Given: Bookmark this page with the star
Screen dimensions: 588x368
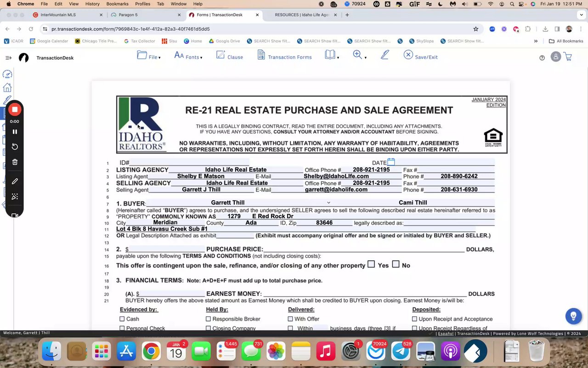Looking at the screenshot, I should pos(476,29).
